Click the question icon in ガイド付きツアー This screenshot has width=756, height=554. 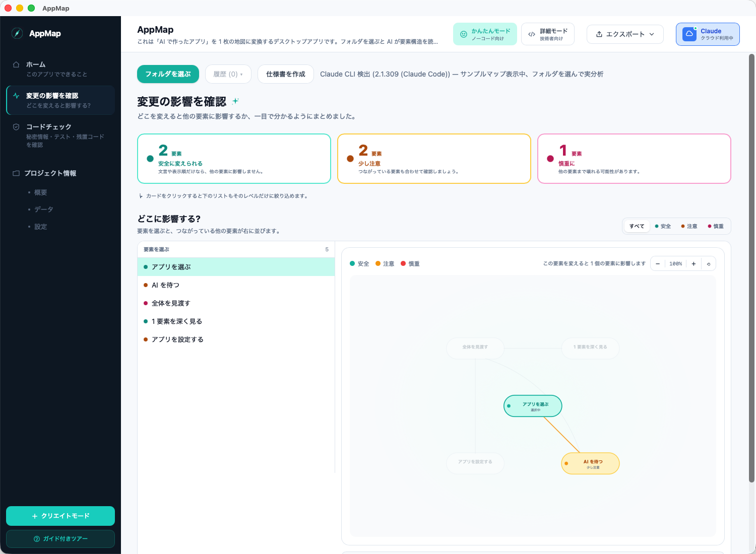[37, 539]
